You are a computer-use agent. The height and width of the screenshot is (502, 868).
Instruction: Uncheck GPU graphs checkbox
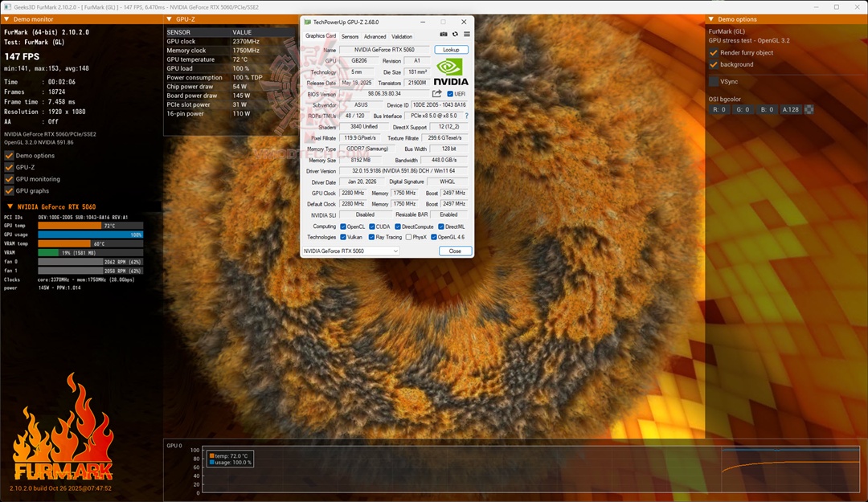(x=9, y=190)
